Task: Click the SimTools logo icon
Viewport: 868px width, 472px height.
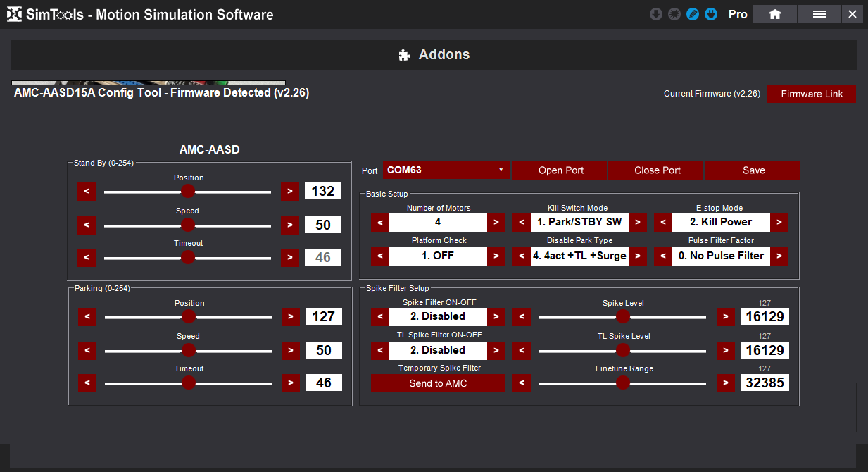Action: pos(14,14)
